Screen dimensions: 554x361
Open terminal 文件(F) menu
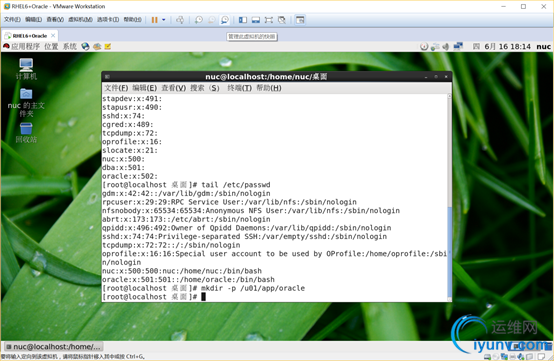pyautogui.click(x=116, y=88)
